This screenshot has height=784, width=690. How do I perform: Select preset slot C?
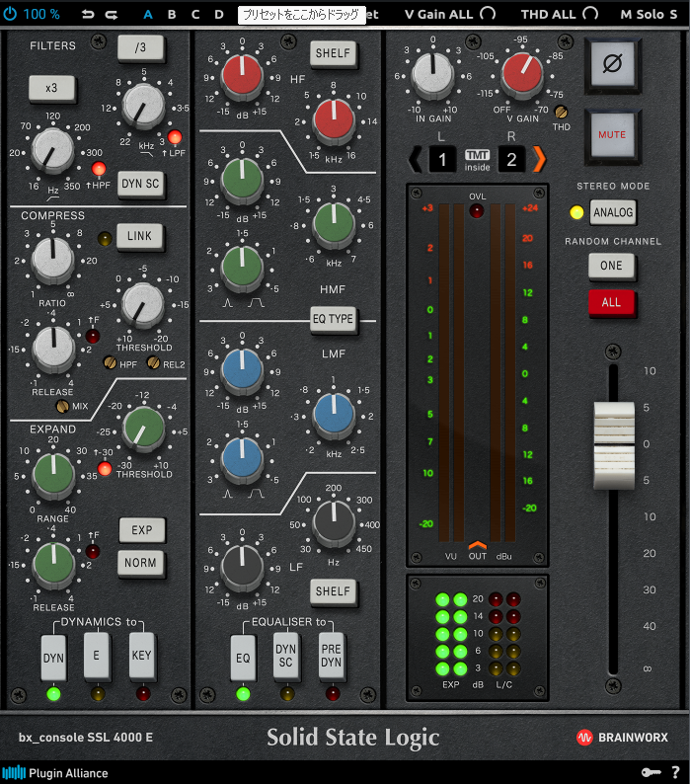195,15
